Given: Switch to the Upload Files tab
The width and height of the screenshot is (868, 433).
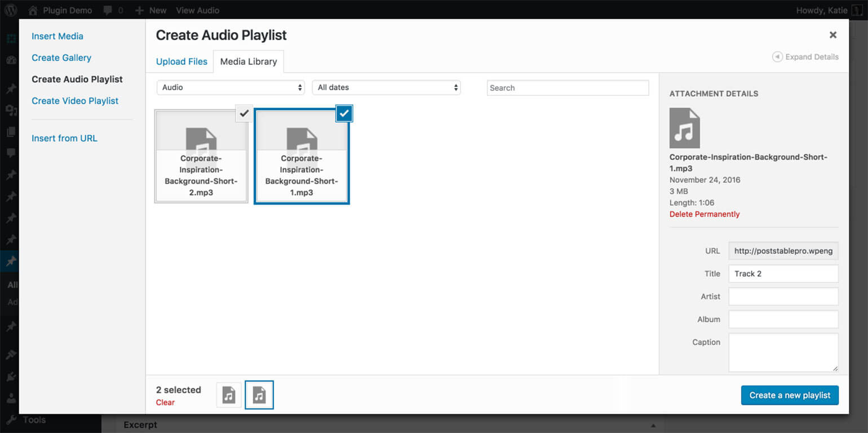Looking at the screenshot, I should [x=181, y=61].
